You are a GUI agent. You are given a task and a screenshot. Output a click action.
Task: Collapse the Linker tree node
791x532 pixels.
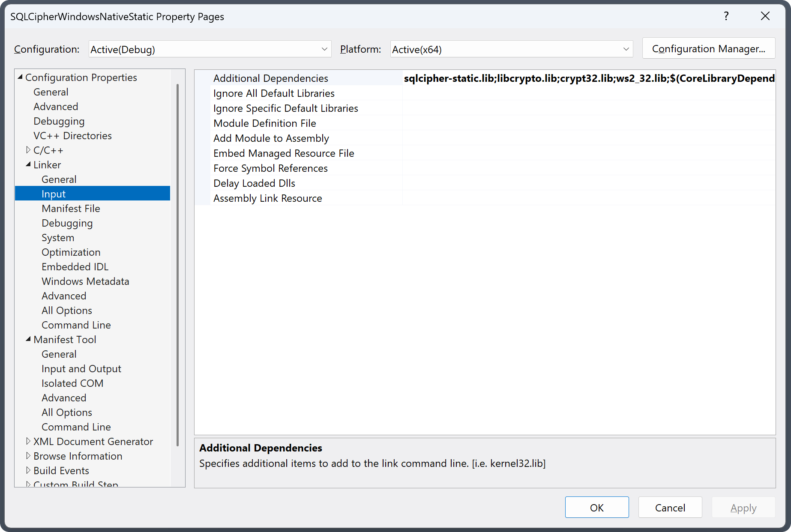tap(28, 164)
